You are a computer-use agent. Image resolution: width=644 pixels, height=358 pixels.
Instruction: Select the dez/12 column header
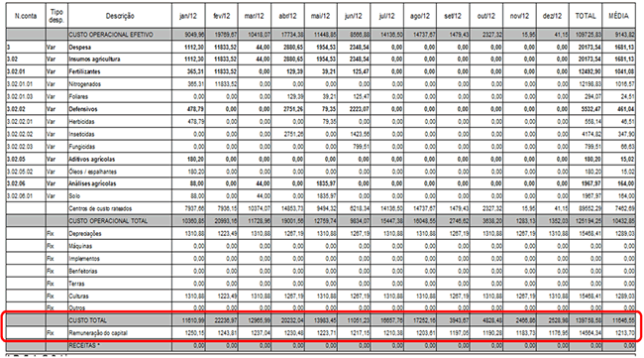pyautogui.click(x=552, y=16)
